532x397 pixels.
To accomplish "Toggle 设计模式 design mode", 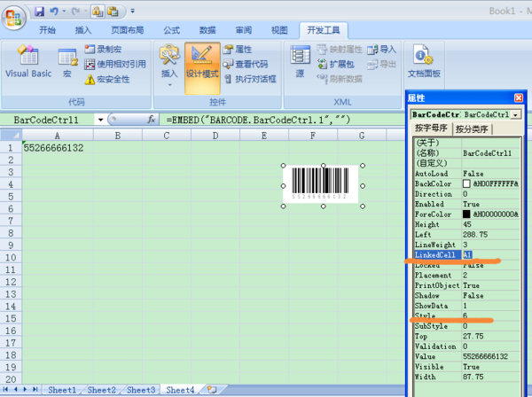I will (202, 64).
